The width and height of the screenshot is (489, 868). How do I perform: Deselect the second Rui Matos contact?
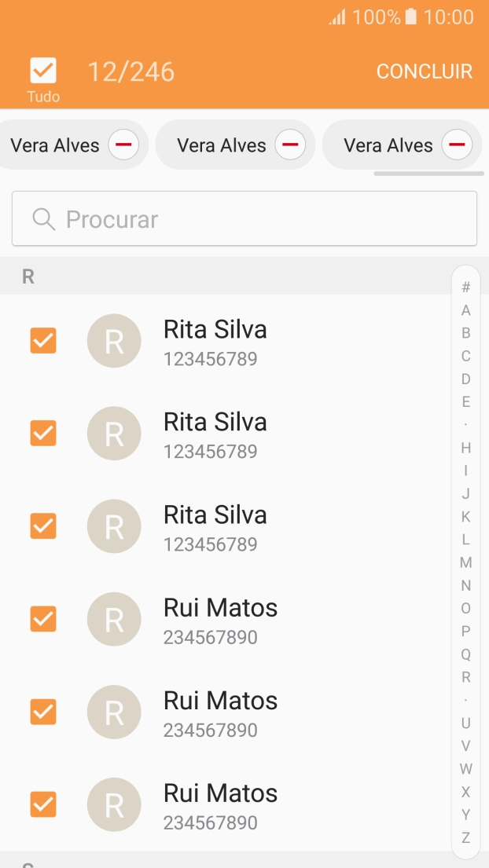(42, 712)
